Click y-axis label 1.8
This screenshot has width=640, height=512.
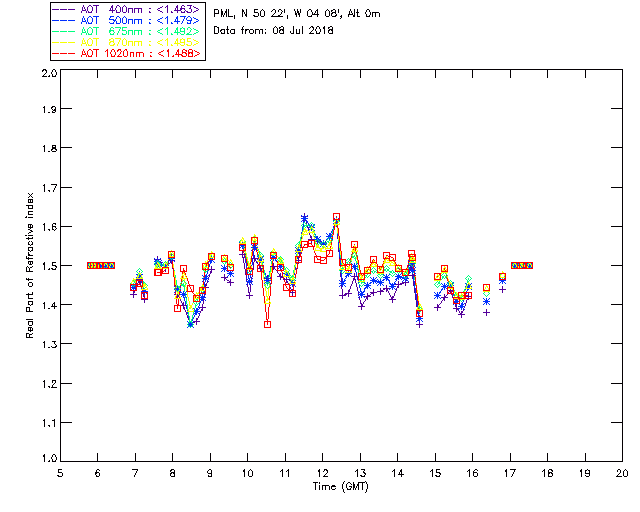49,148
